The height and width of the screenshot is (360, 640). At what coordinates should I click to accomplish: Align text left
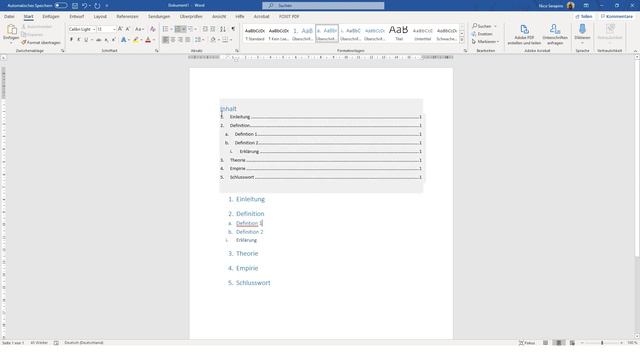165,40
